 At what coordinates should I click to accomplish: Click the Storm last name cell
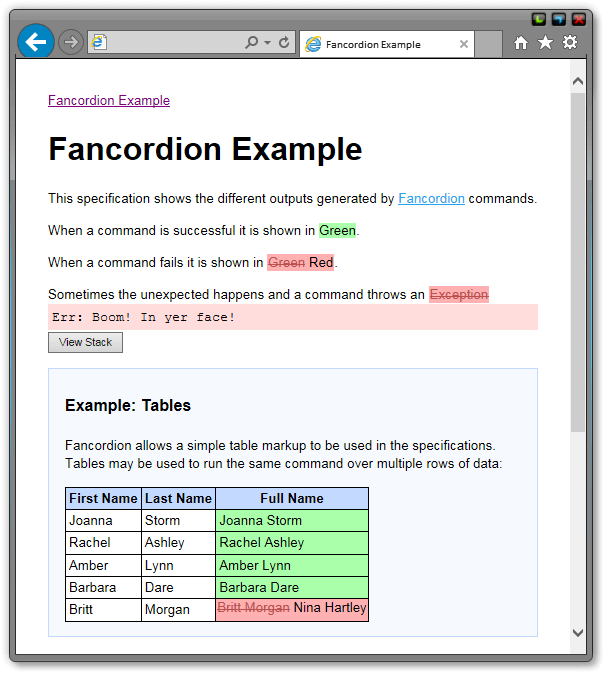[178, 520]
